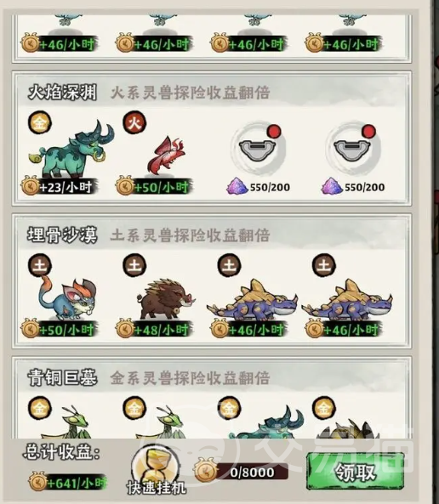Viewport: 439px width, 504px height.
Task: Unlock the first locked slot in 火焰深渊
Action: [258, 149]
